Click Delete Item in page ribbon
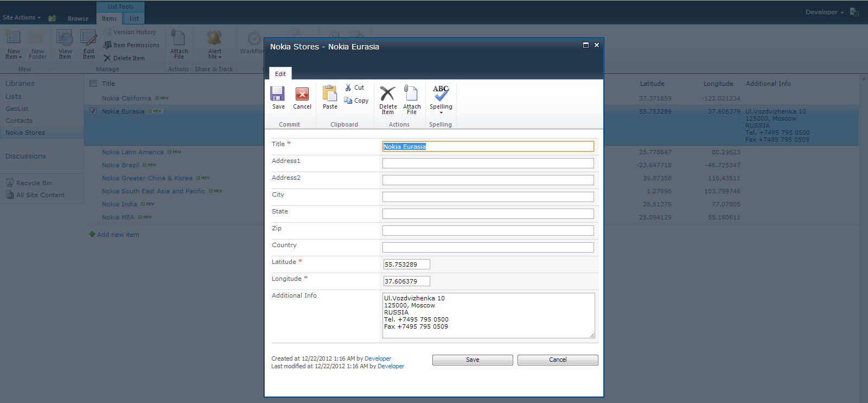The height and width of the screenshot is (403, 868). click(x=124, y=58)
